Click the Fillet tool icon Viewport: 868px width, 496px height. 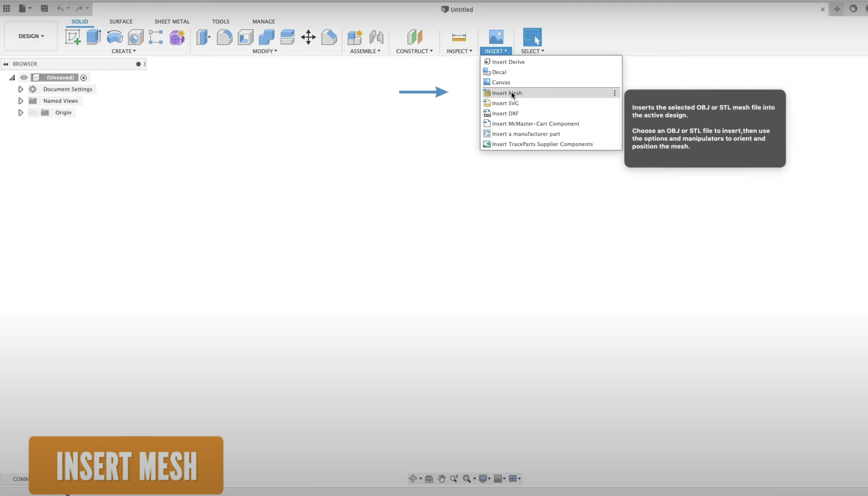pyautogui.click(x=224, y=37)
